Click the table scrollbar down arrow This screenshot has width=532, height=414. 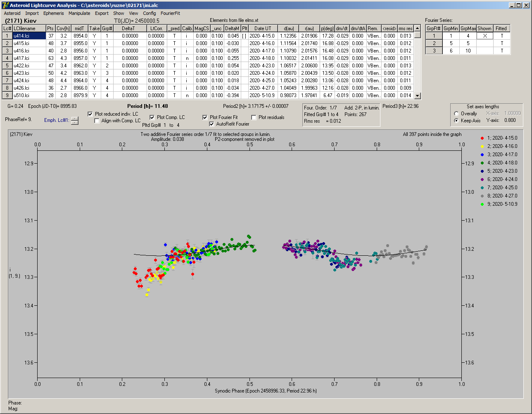point(418,95)
